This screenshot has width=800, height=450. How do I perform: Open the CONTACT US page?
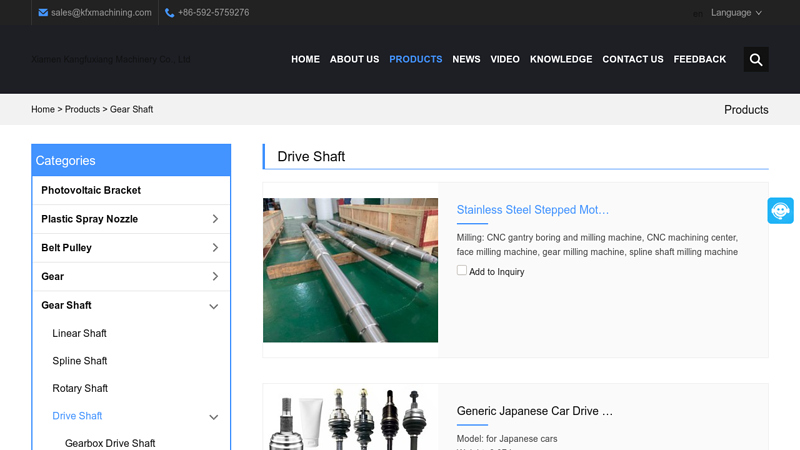point(633,59)
